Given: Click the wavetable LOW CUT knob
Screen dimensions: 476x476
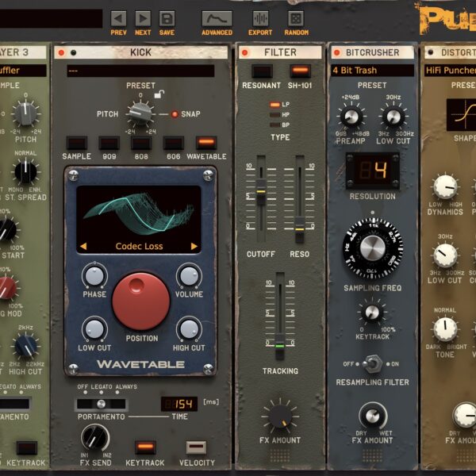Looking at the screenshot, I should 94,329.
